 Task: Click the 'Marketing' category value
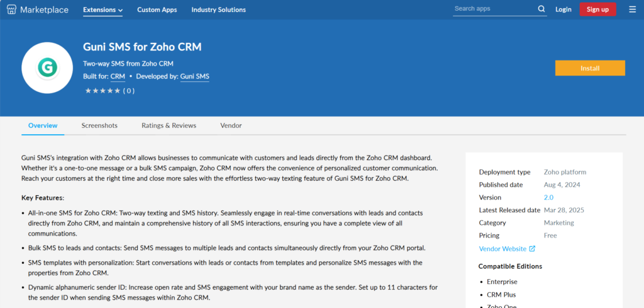[x=558, y=224]
